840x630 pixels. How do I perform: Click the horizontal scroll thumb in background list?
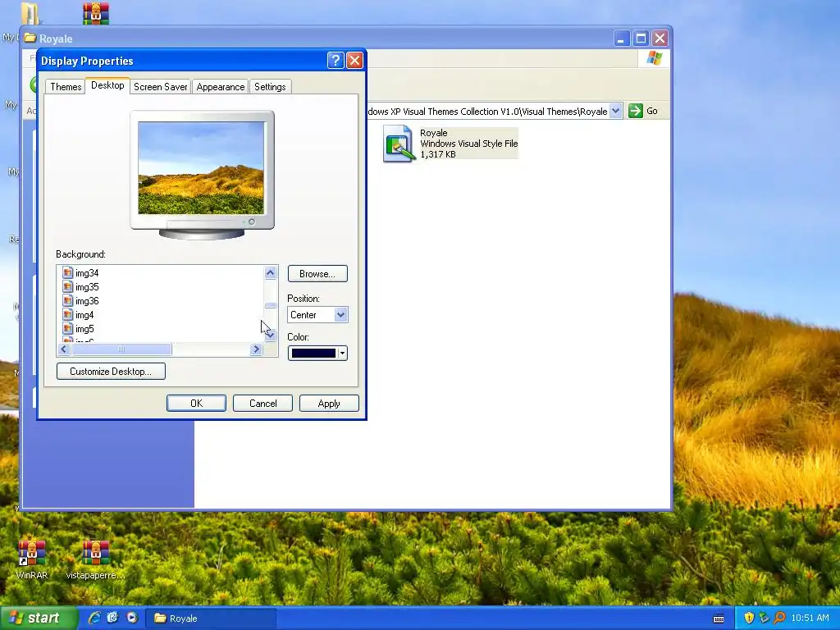tap(121, 349)
